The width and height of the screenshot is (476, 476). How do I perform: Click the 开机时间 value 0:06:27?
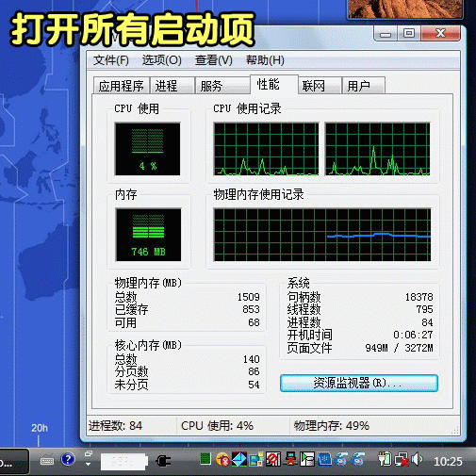(413, 335)
